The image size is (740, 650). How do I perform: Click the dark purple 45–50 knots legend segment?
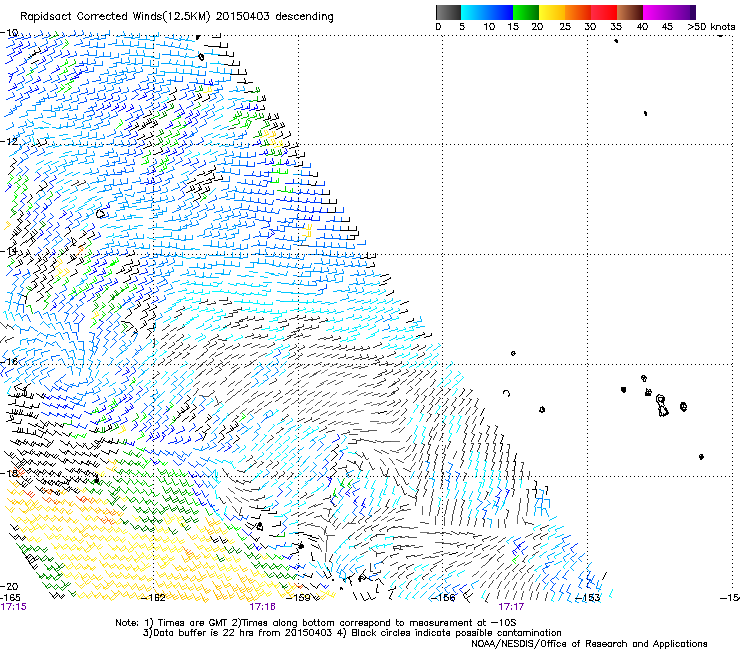tap(682, 12)
